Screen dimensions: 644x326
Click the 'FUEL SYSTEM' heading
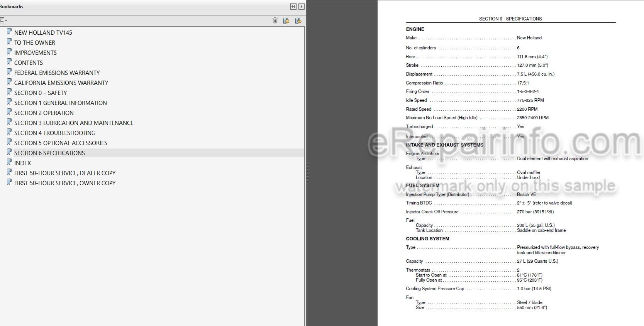coord(423,186)
